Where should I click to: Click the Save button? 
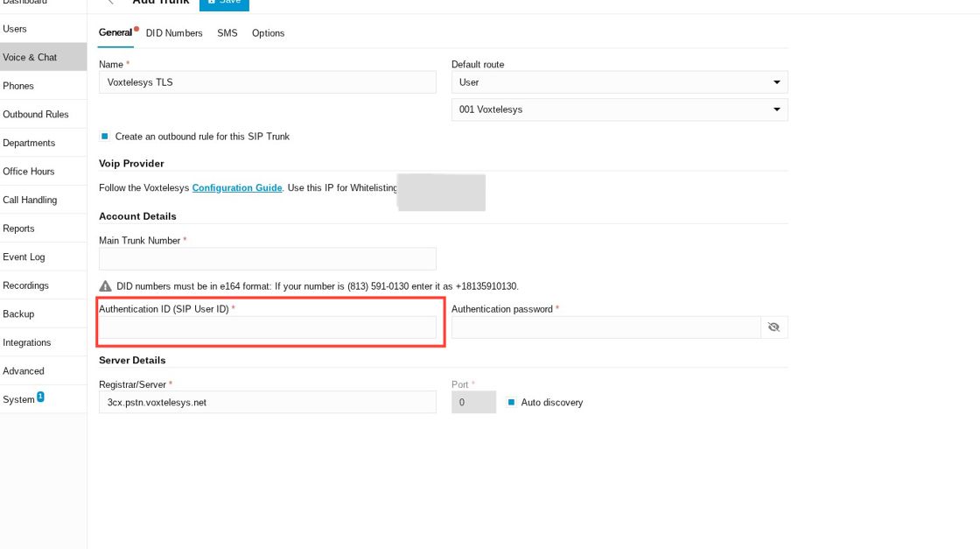pyautogui.click(x=224, y=4)
